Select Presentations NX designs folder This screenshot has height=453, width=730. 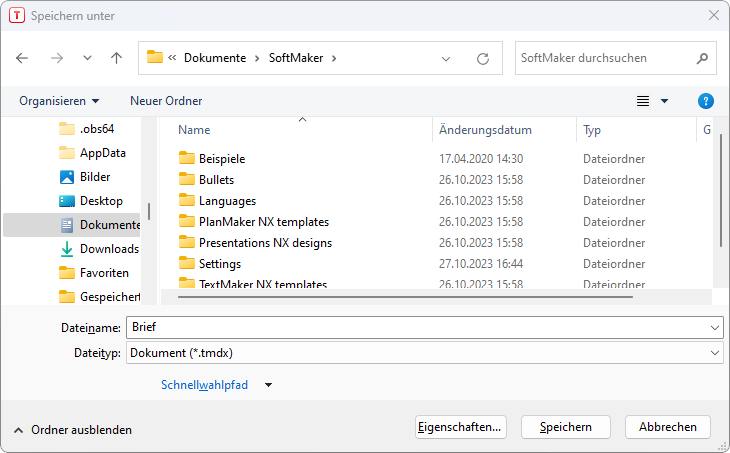(265, 243)
